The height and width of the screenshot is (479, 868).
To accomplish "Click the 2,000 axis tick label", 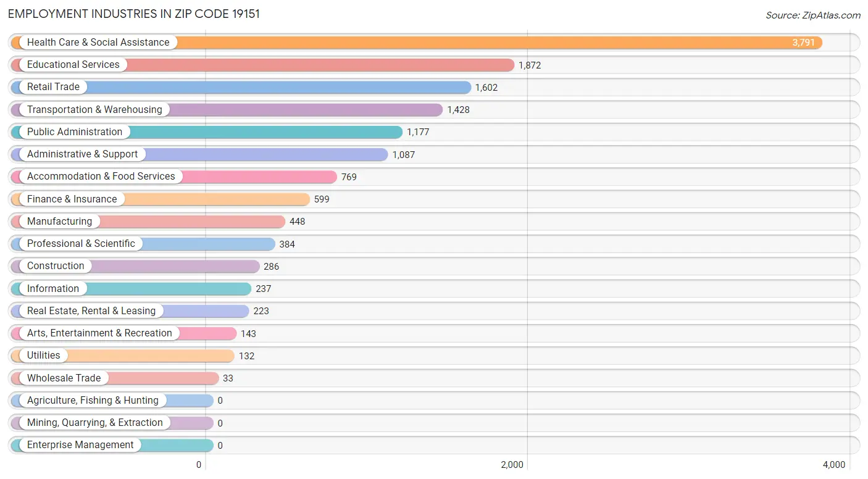I will click(x=512, y=465).
